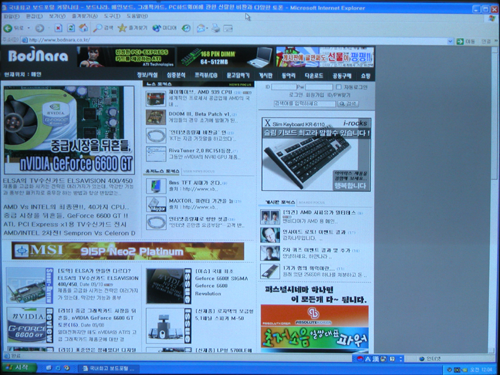Open the File menu
Screen dimensions: 500x375
tap(11, 16)
